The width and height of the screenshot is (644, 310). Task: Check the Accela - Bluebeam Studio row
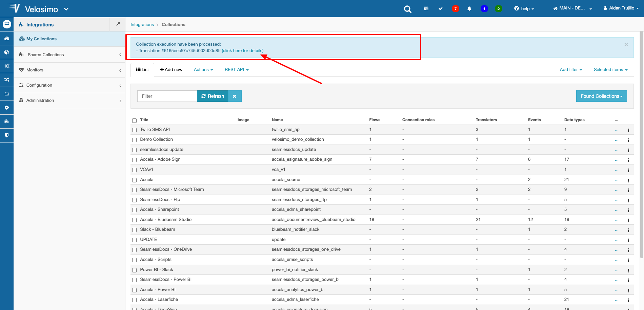[134, 220]
